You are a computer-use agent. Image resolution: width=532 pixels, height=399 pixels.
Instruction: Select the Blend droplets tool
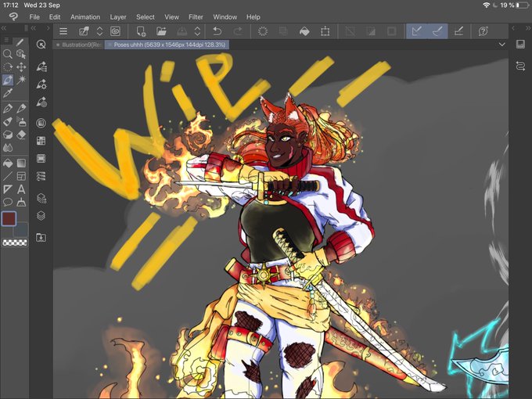(x=8, y=148)
